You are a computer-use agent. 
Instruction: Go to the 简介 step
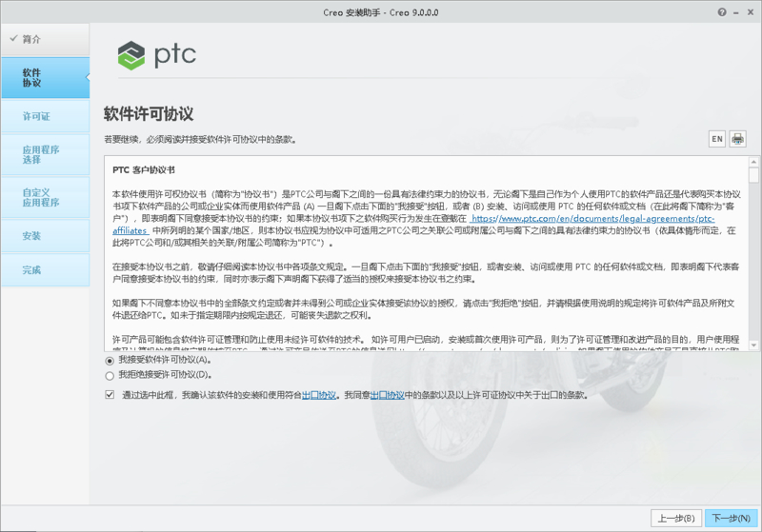pos(45,39)
